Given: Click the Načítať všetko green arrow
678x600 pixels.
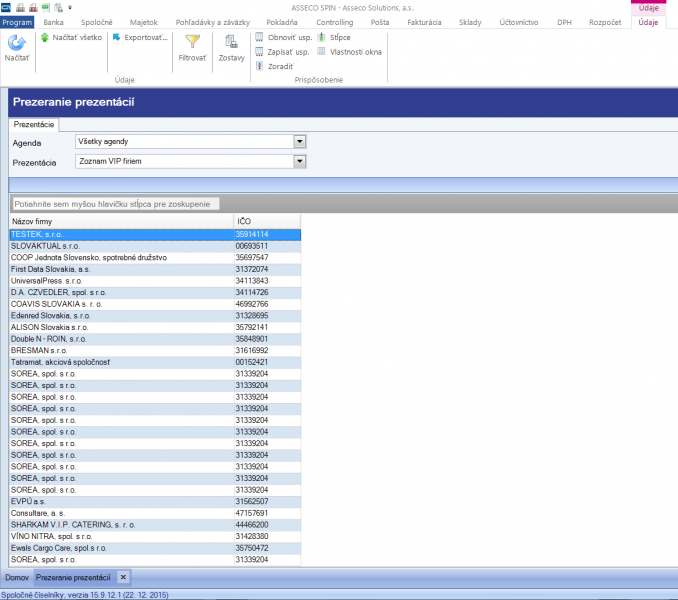Looking at the screenshot, I should 45,38.
